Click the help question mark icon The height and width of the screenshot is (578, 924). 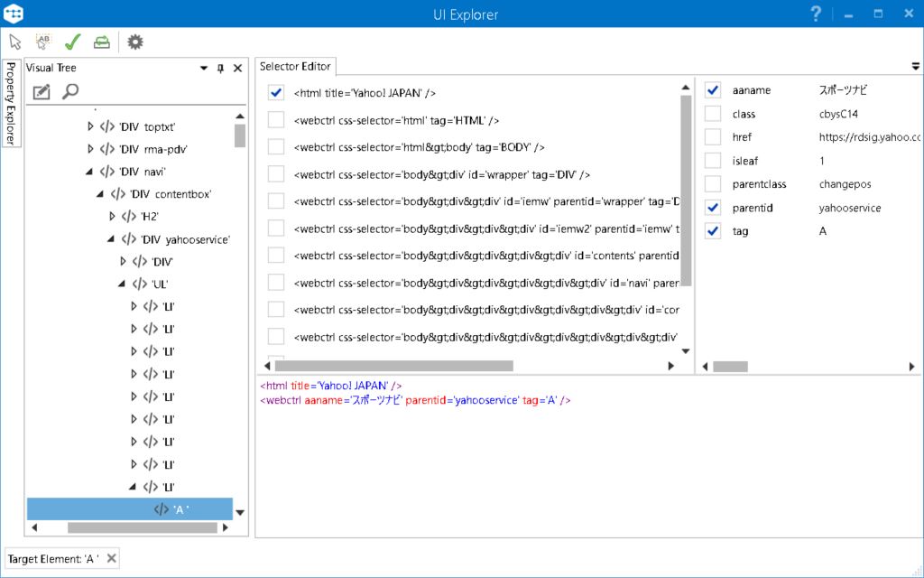click(816, 14)
